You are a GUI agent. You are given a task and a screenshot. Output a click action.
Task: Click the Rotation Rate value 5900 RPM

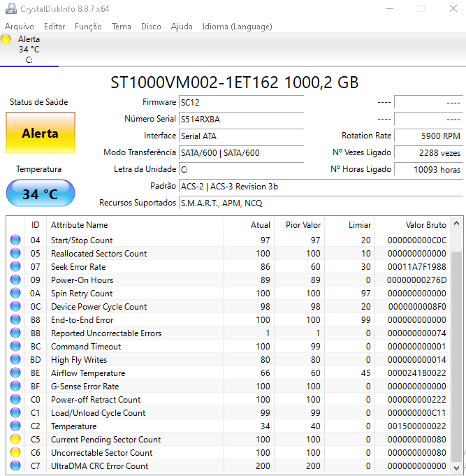428,136
